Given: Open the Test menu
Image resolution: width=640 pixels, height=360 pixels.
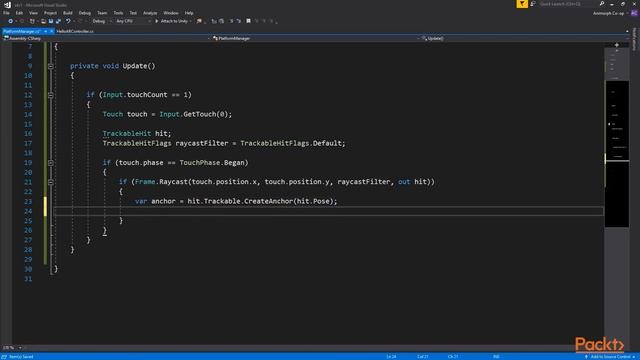Looking at the screenshot, I should (133, 13).
